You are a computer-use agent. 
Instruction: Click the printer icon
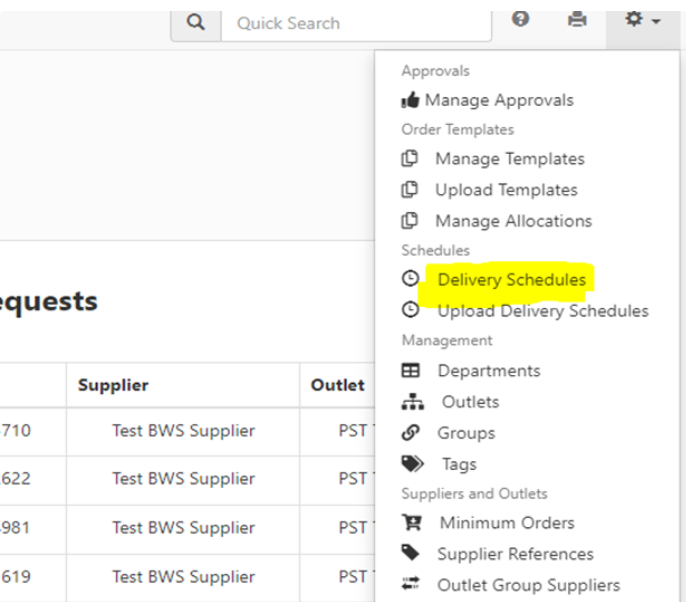pos(577,19)
